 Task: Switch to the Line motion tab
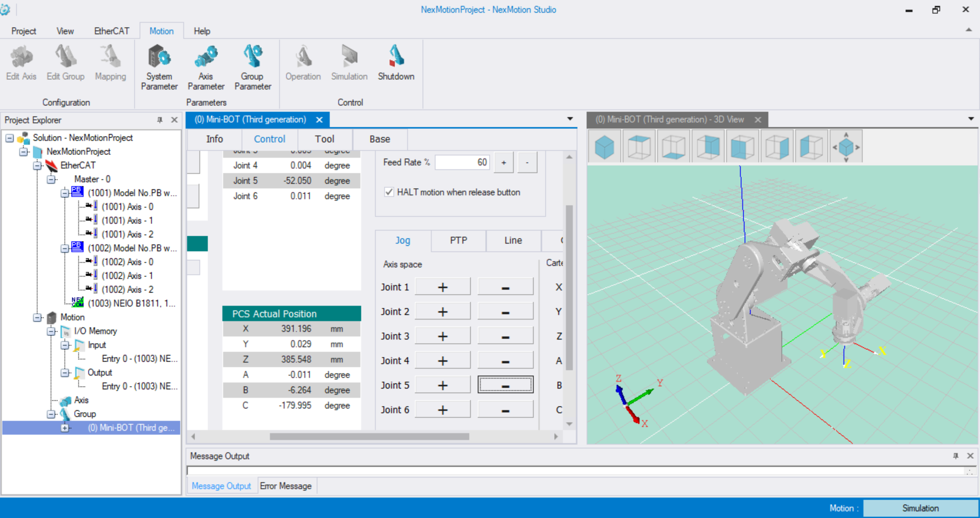click(x=513, y=240)
